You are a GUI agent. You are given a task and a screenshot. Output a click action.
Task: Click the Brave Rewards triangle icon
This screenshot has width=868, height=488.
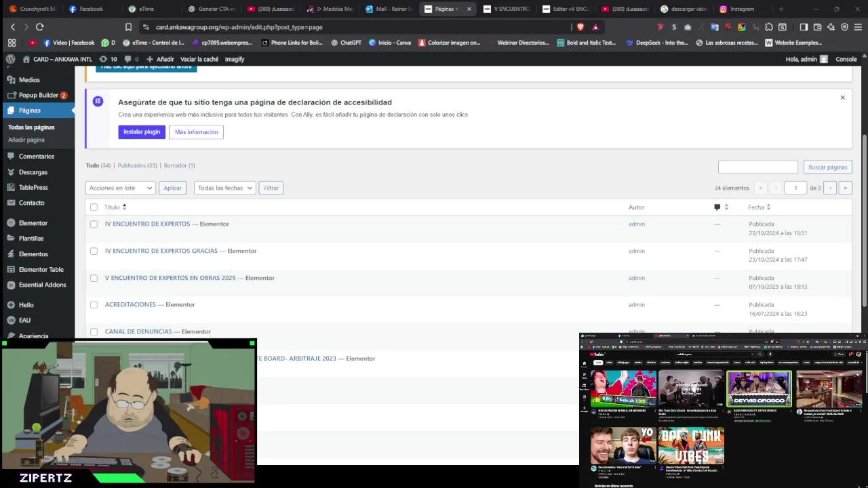[x=595, y=27]
